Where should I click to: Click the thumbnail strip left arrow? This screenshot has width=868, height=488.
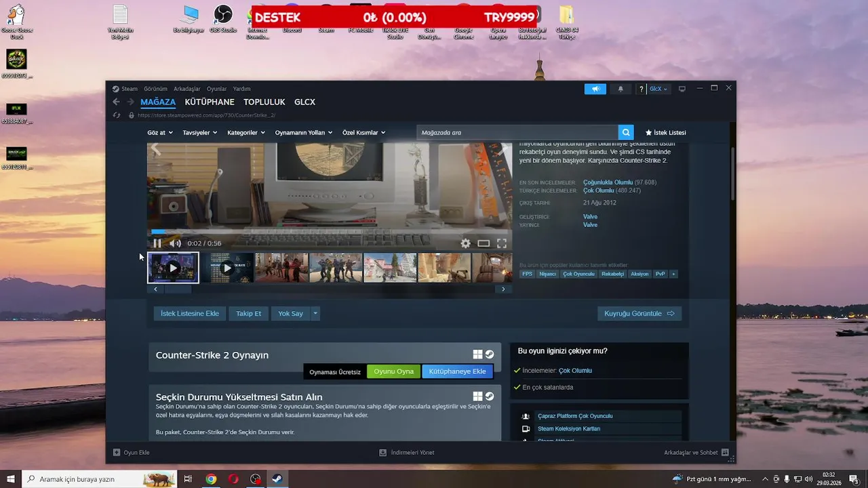tap(155, 289)
